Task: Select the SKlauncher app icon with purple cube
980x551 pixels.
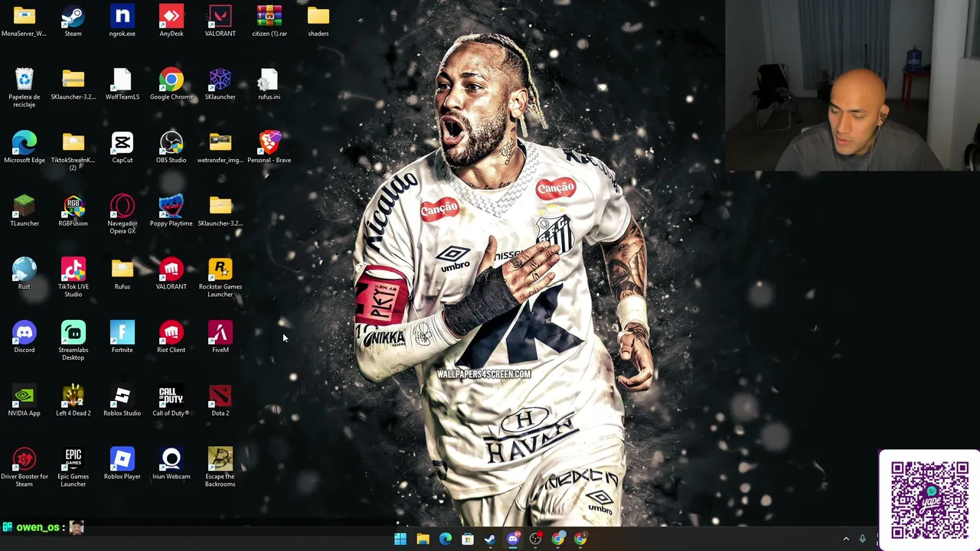Action: pyautogui.click(x=220, y=84)
